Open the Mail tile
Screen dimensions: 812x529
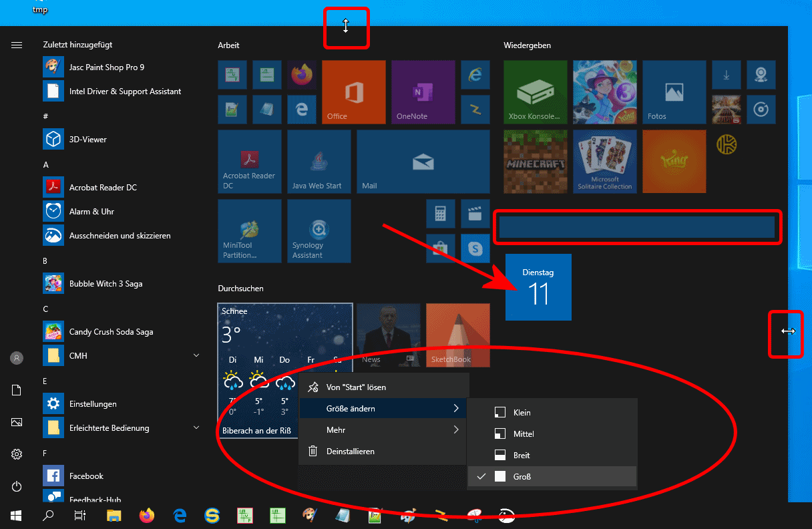click(423, 162)
